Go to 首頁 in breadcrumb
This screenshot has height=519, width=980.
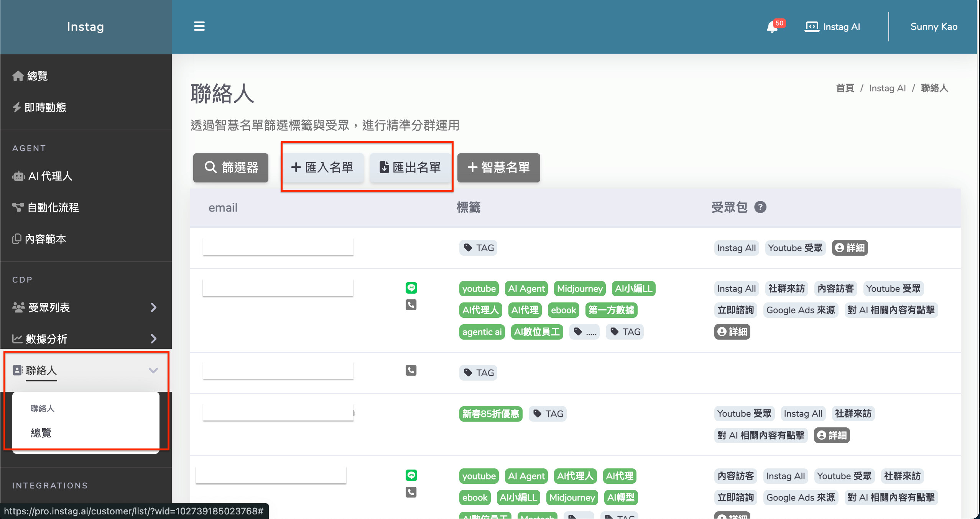click(845, 88)
